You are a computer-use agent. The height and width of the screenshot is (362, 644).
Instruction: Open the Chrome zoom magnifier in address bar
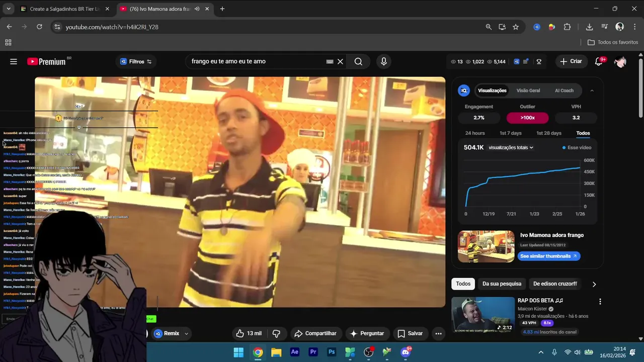(489, 27)
